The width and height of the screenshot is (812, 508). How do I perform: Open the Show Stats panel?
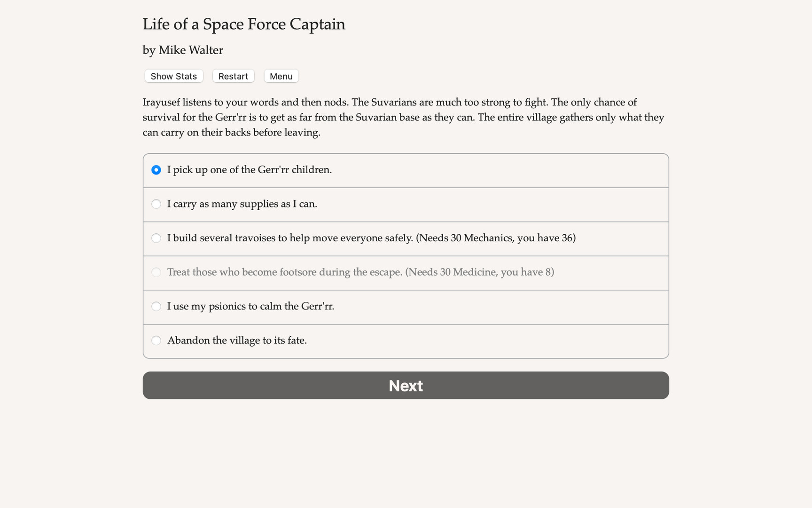[x=173, y=76]
